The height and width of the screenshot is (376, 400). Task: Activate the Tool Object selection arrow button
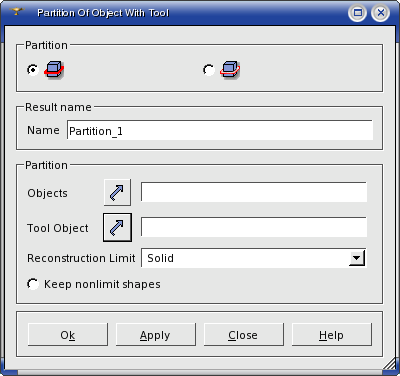pos(117,227)
